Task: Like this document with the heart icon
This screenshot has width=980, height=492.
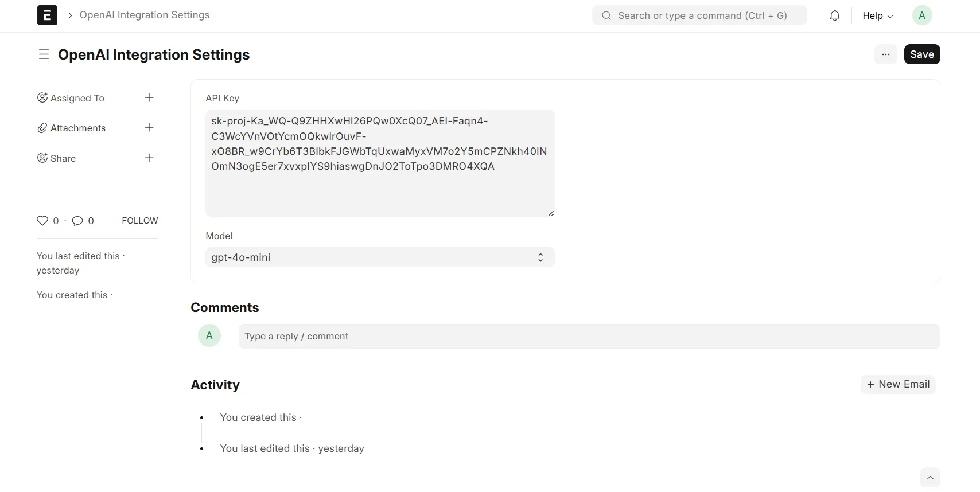Action: pos(42,221)
